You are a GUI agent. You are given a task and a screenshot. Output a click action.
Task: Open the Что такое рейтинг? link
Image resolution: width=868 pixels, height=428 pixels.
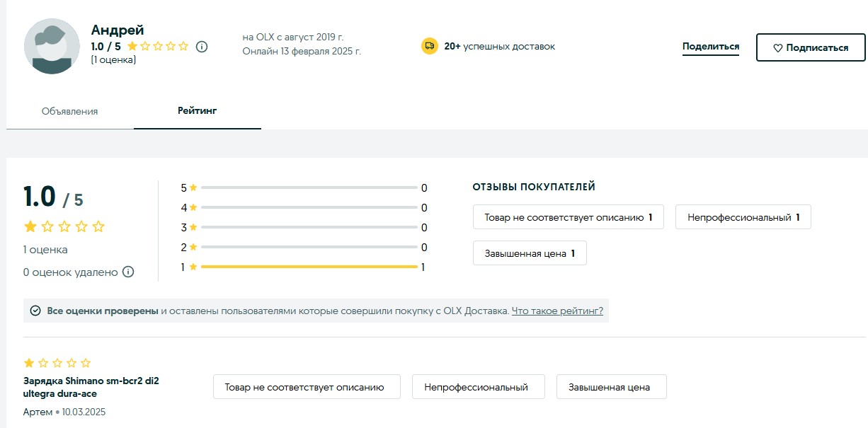557,311
